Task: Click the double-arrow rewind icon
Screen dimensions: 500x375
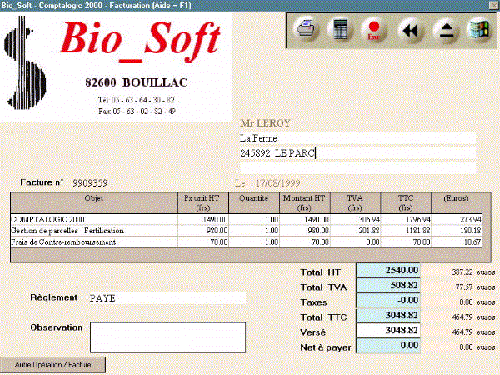Action: (x=410, y=31)
